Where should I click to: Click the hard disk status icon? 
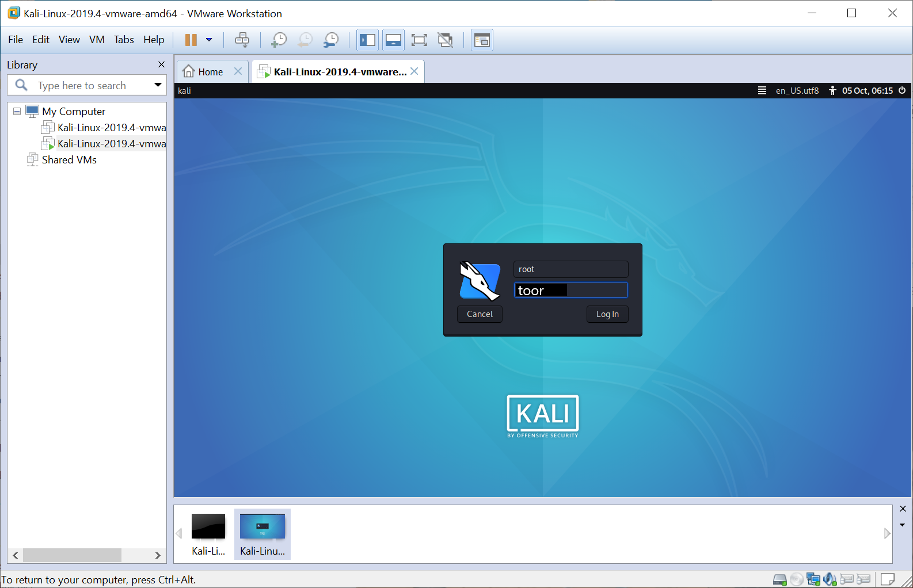(x=779, y=579)
